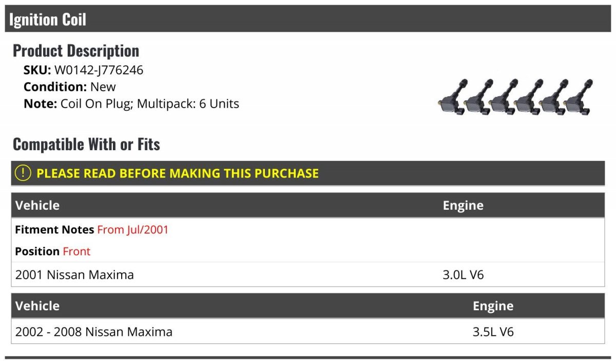
Task: Select the 2001 Nissan Maxima row
Action: pyautogui.click(x=308, y=275)
